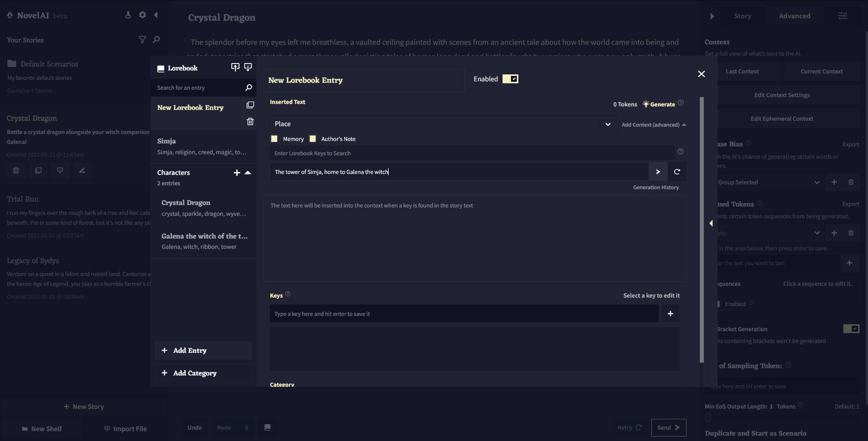Focus the key entry input field
The height and width of the screenshot is (441, 868).
click(464, 313)
